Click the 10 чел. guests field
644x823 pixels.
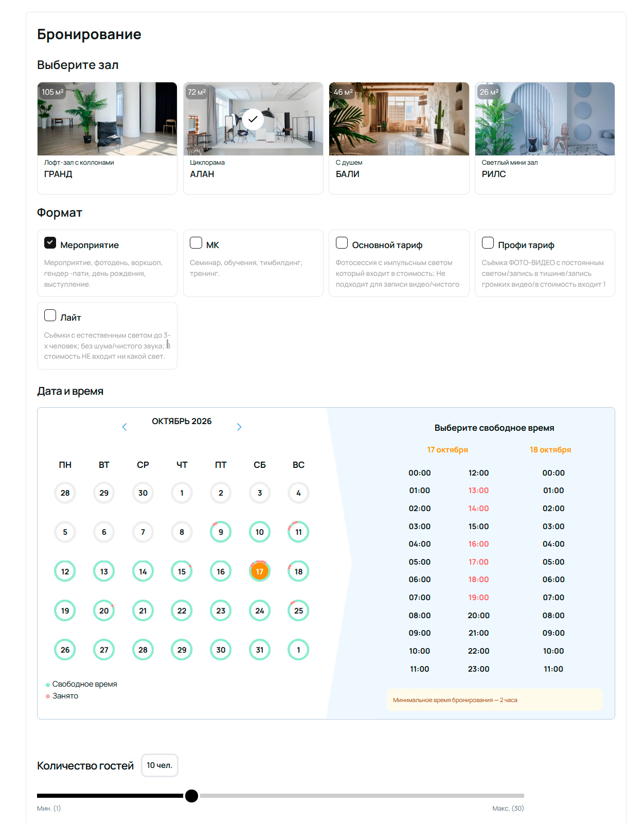(x=159, y=765)
